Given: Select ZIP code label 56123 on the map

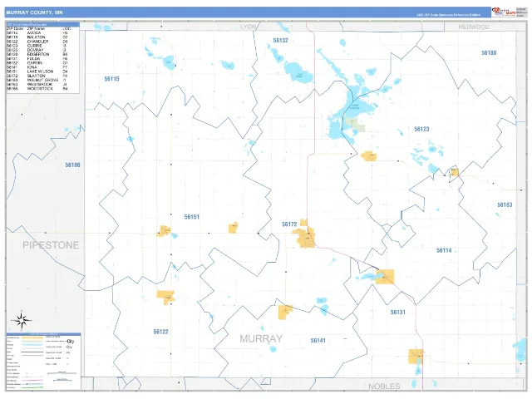Looking at the screenshot, I should click(421, 129).
